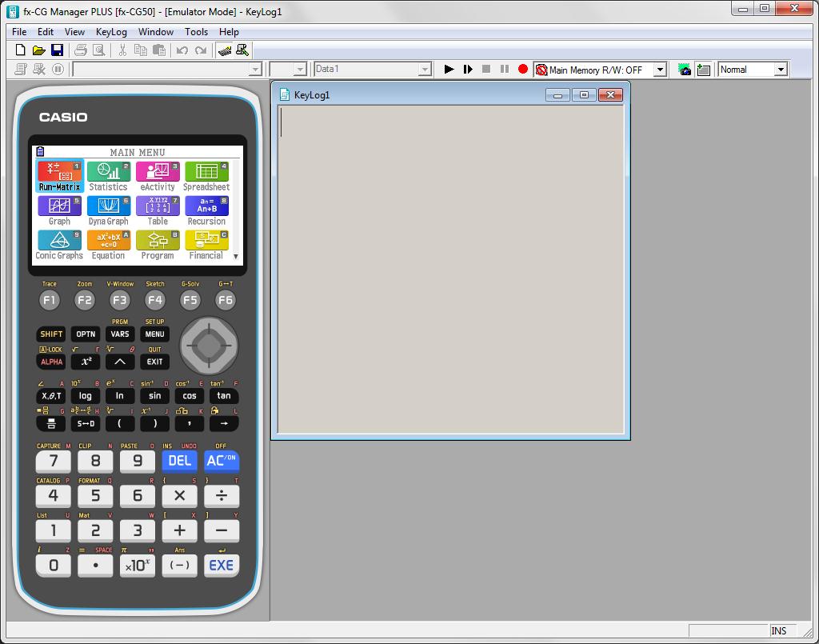Pause key log playback

coord(504,69)
